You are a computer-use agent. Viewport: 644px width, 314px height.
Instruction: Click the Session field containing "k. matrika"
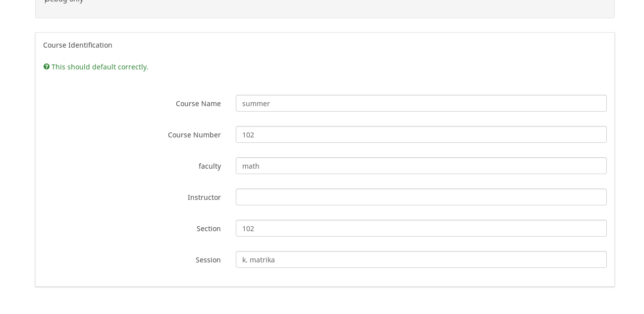click(421, 259)
